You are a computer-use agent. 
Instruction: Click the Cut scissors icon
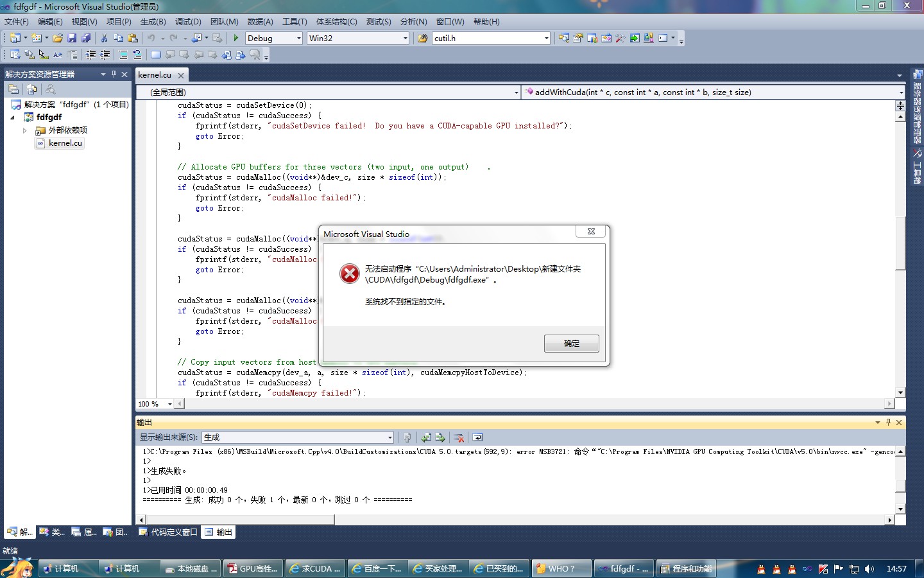point(104,39)
